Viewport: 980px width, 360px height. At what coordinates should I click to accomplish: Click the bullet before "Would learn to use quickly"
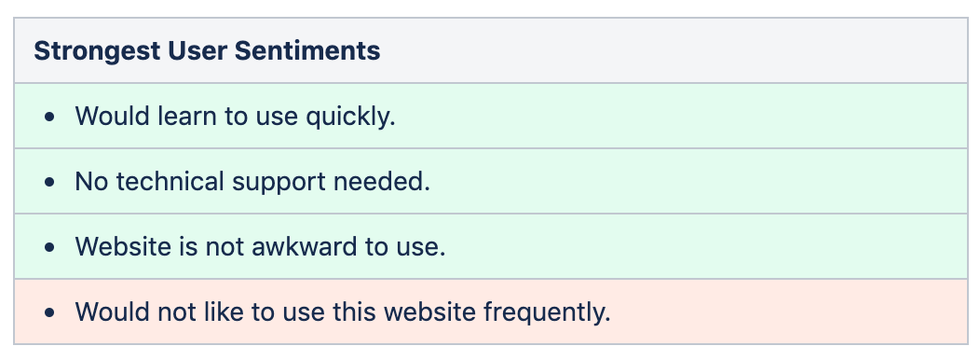click(x=50, y=117)
